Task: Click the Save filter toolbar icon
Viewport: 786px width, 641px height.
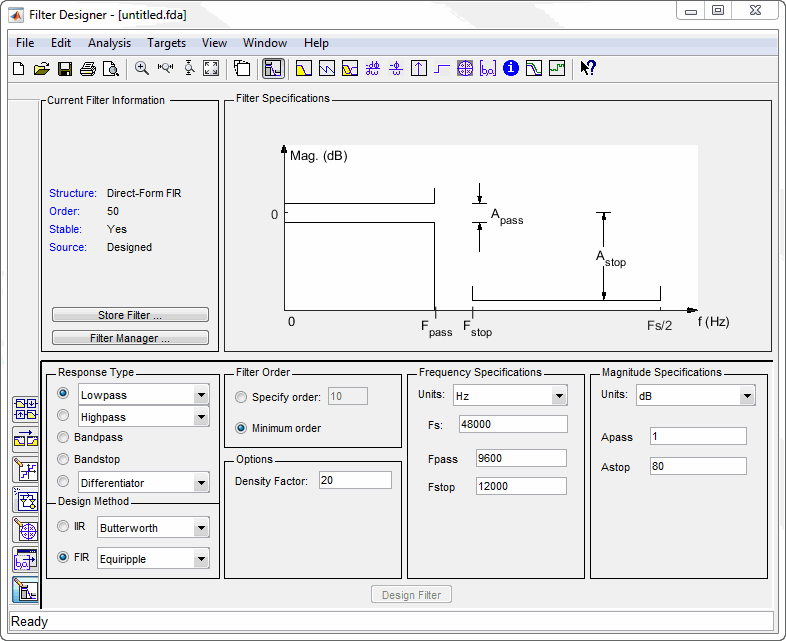Action: tap(64, 69)
